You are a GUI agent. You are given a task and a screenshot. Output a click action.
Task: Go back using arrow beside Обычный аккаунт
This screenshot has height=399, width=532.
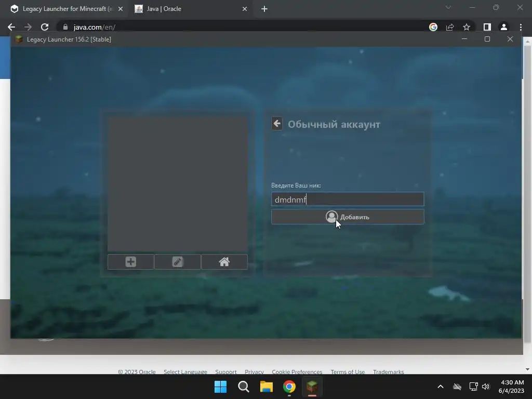277,124
